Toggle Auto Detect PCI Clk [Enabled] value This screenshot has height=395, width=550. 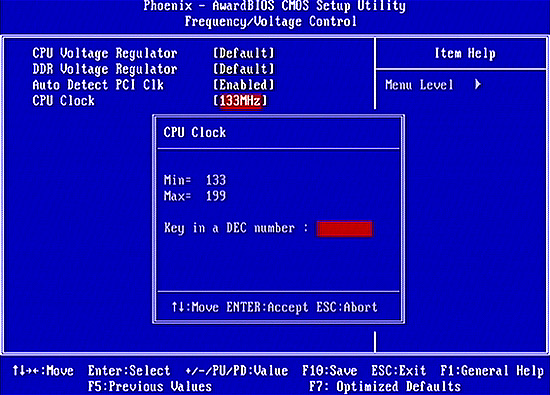[x=244, y=85]
